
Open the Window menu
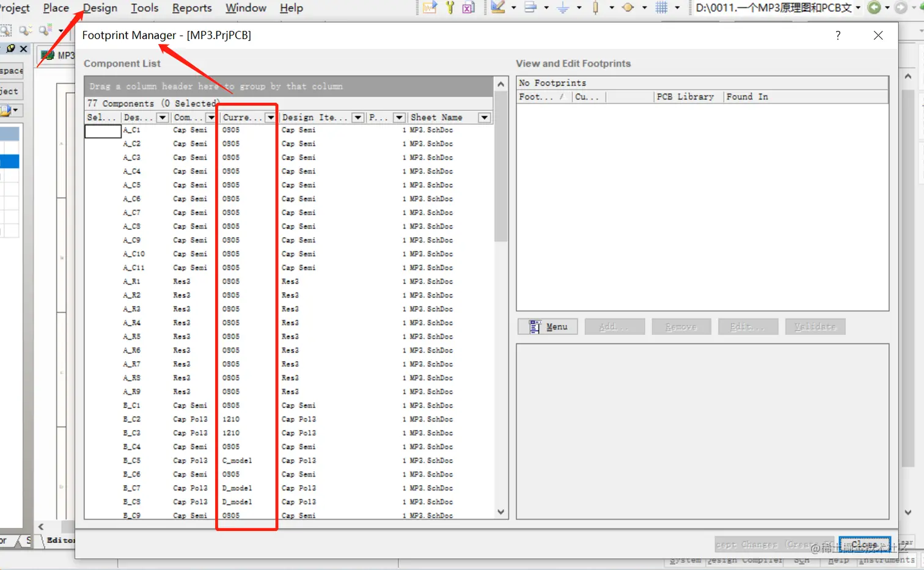(x=246, y=8)
